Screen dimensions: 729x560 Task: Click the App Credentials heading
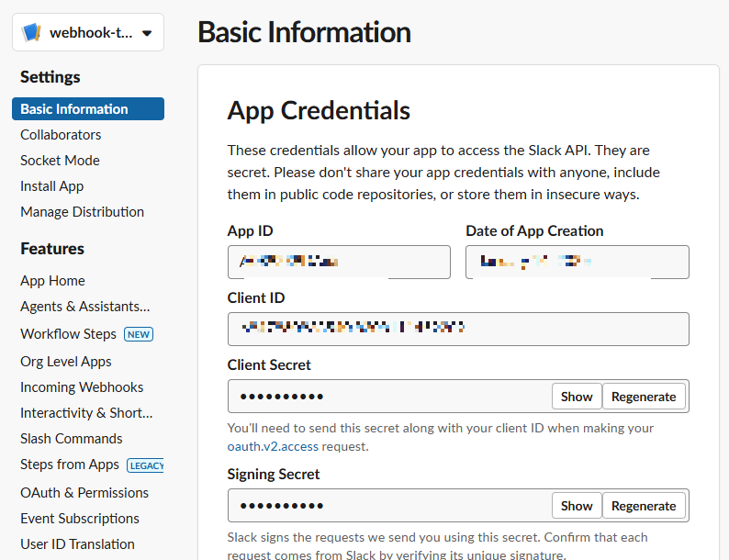pos(319,111)
